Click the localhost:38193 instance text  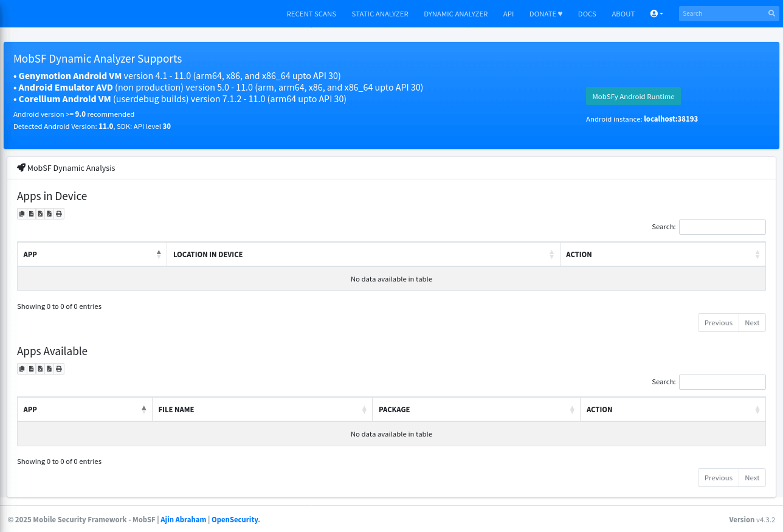(x=671, y=119)
